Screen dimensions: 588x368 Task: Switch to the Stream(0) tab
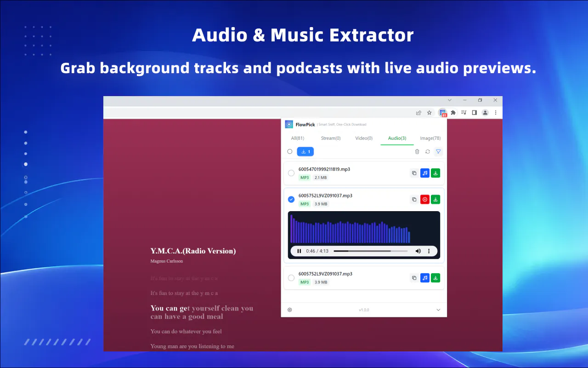331,138
